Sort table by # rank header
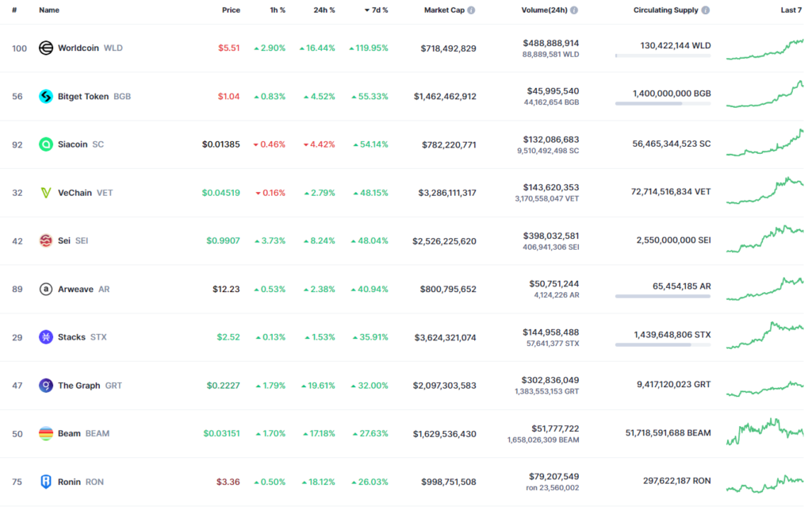The image size is (812, 507). click(x=14, y=10)
